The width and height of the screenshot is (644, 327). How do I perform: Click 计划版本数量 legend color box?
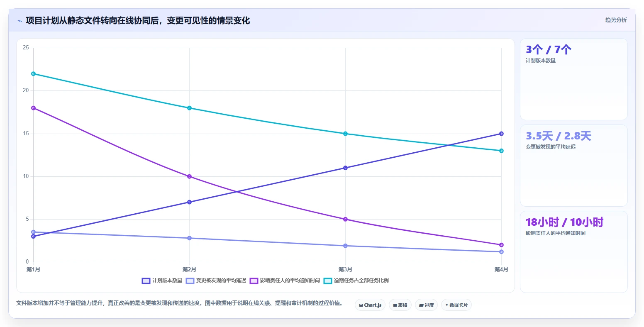pyautogui.click(x=146, y=281)
